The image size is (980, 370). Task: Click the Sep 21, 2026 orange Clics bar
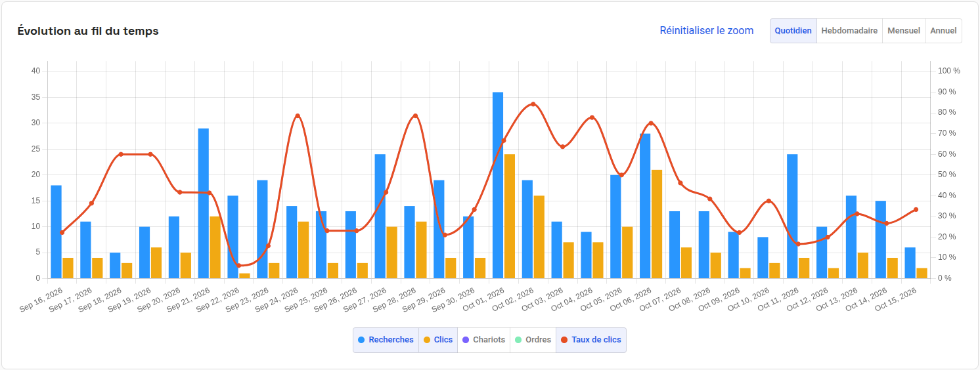[x=215, y=247]
